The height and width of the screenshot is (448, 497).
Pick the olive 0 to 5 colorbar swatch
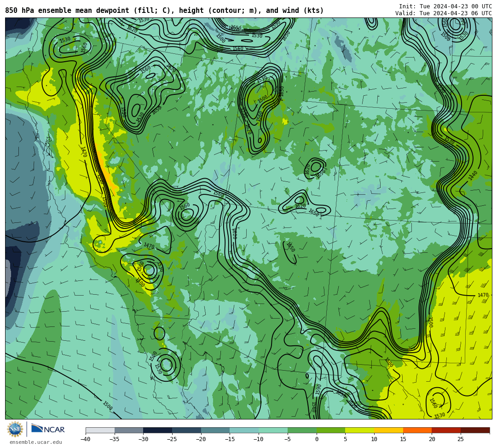click(x=331, y=430)
